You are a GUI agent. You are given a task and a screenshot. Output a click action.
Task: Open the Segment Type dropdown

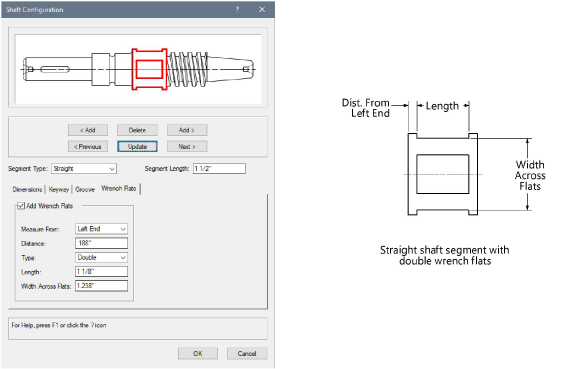coord(84,169)
